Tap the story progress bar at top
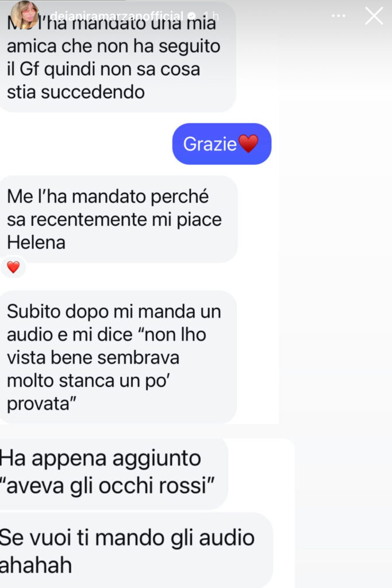 (x=196, y=1)
